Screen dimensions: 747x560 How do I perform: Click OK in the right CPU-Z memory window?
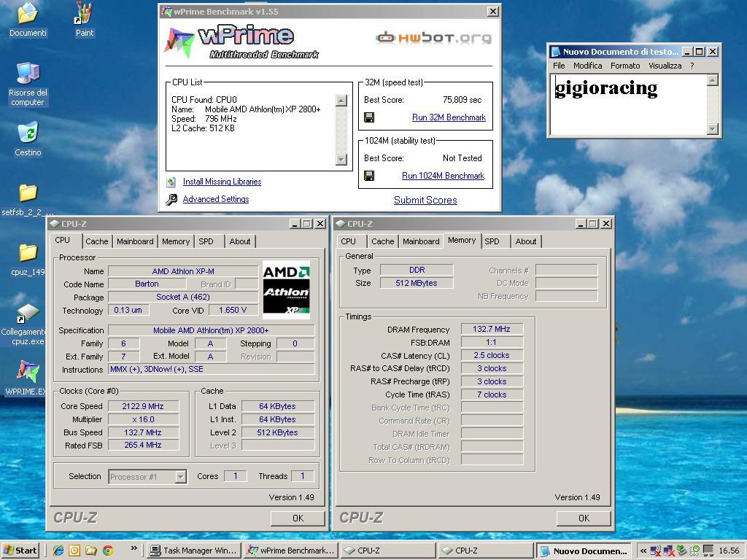pyautogui.click(x=584, y=518)
